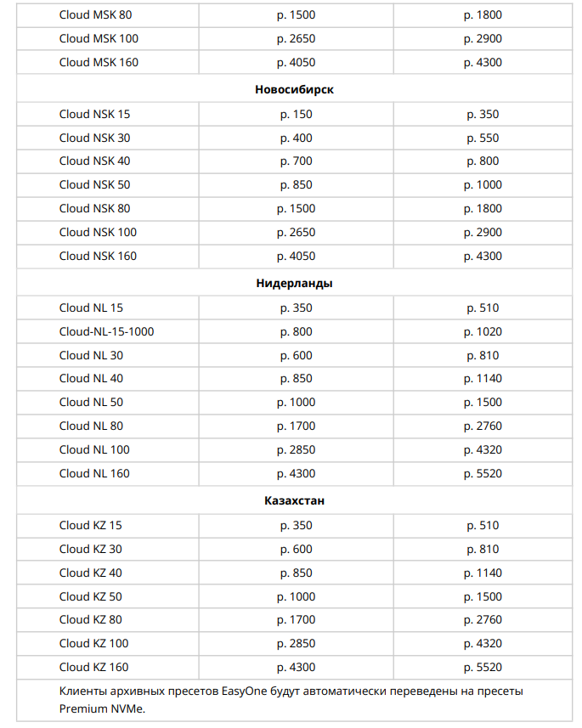Click the Cloud NSK 15 plan name
This screenshot has width=582, height=728.
pyautogui.click(x=94, y=114)
